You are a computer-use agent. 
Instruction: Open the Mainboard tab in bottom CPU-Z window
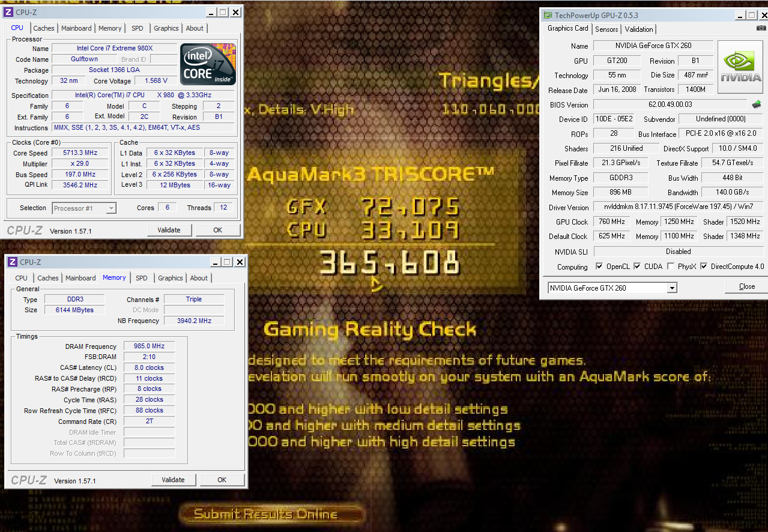[80, 278]
